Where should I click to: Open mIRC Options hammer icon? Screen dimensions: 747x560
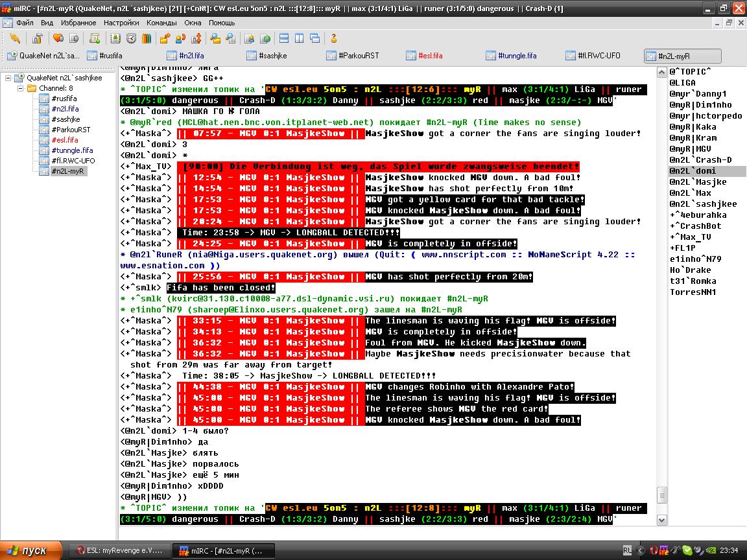click(38, 38)
